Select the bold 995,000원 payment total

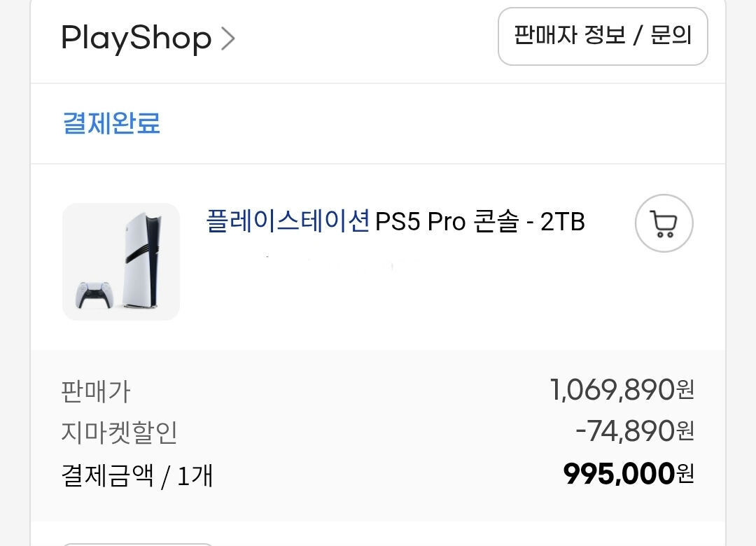click(x=628, y=475)
